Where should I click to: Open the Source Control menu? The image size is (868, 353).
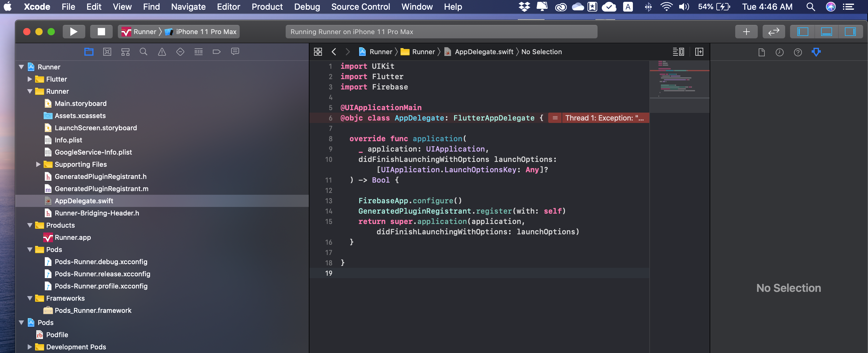pos(361,7)
